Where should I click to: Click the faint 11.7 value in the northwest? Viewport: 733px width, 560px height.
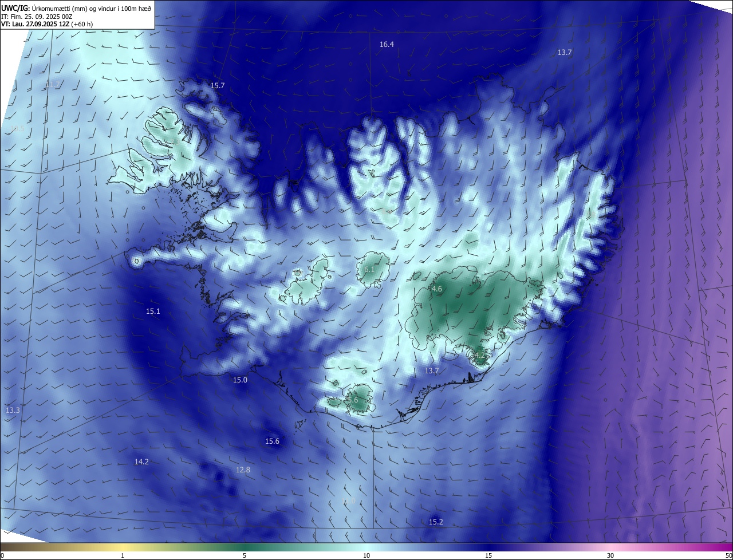52,84
